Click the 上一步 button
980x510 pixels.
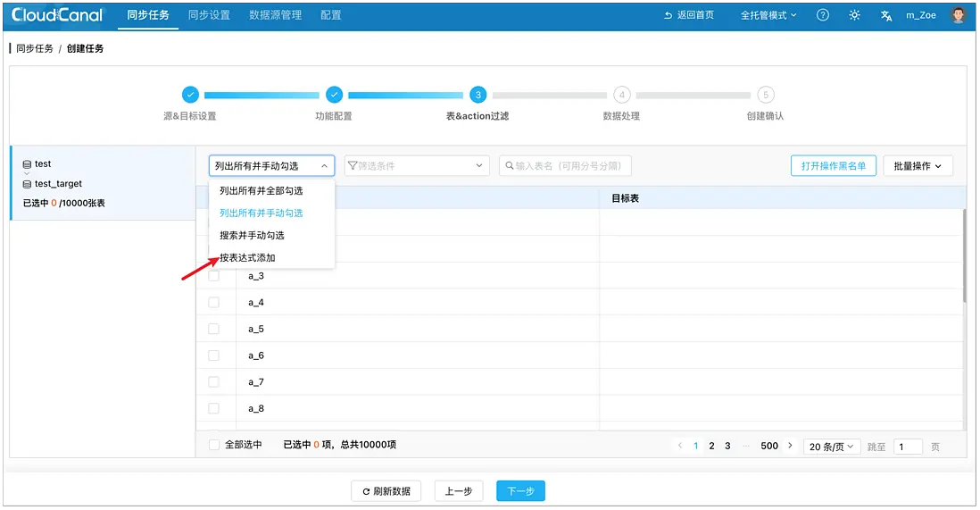(x=459, y=491)
